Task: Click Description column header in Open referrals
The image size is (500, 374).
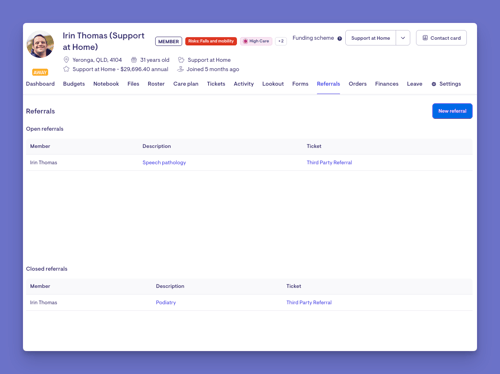Action: coord(157,146)
